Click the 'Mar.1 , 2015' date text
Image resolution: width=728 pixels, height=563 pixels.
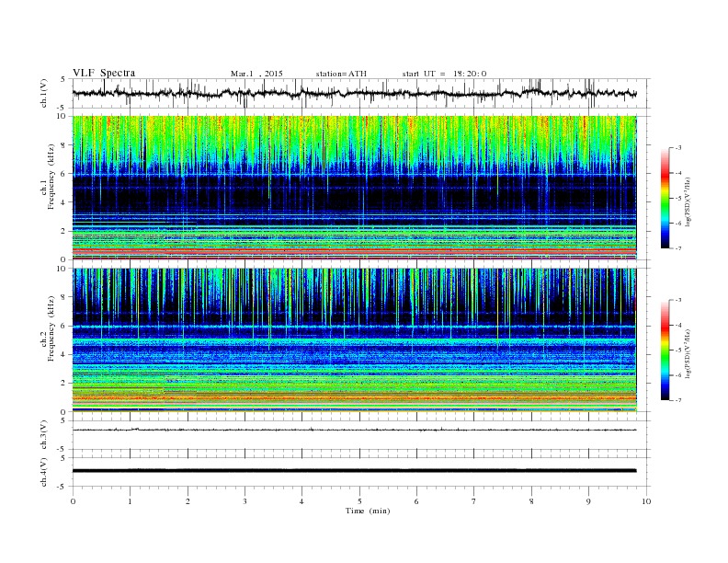pyautogui.click(x=256, y=74)
